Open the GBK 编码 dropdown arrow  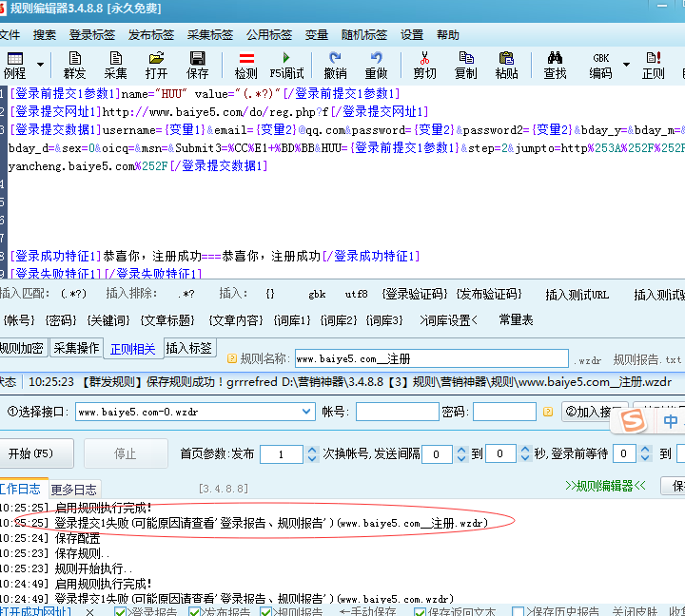point(626,65)
